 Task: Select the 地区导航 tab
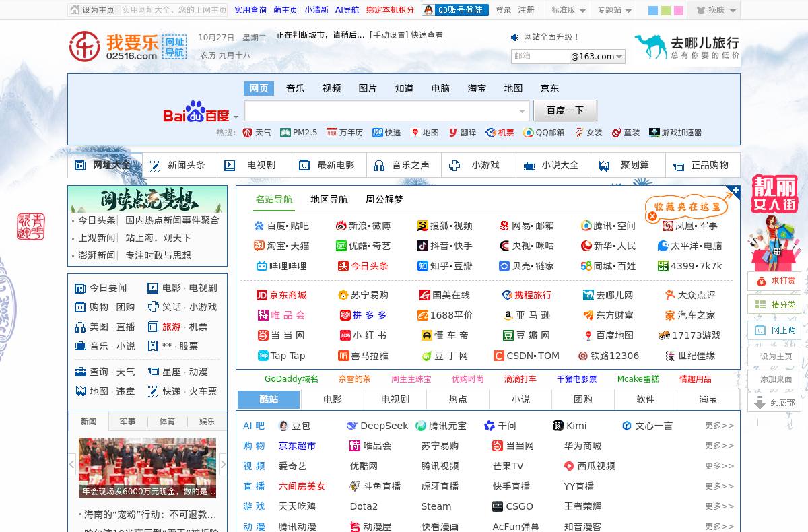tap(329, 199)
